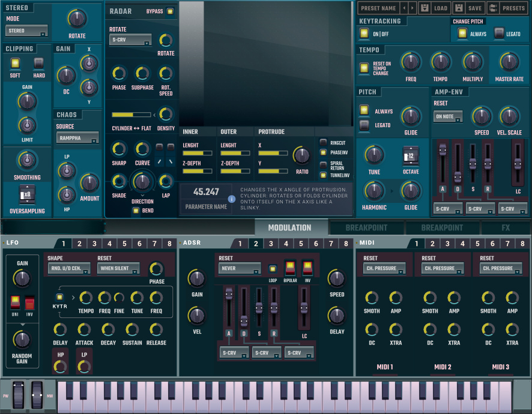Open Amp-Env Reset On Note dropdown
The image size is (532, 414).
pyautogui.click(x=448, y=116)
